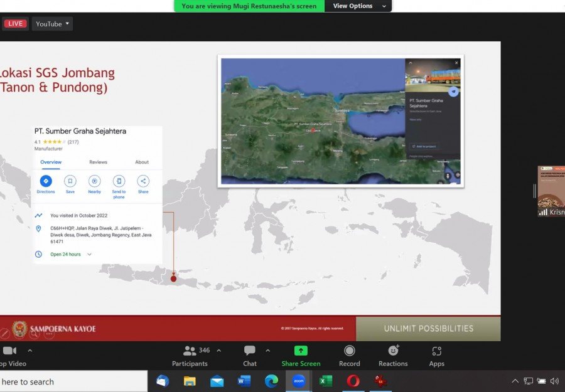Click the video panel divider handle

[x=535, y=191]
